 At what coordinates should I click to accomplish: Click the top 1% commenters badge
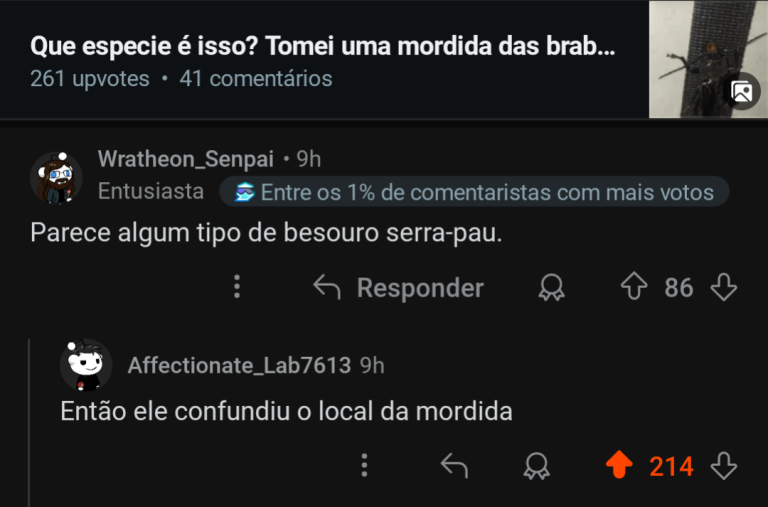point(475,192)
